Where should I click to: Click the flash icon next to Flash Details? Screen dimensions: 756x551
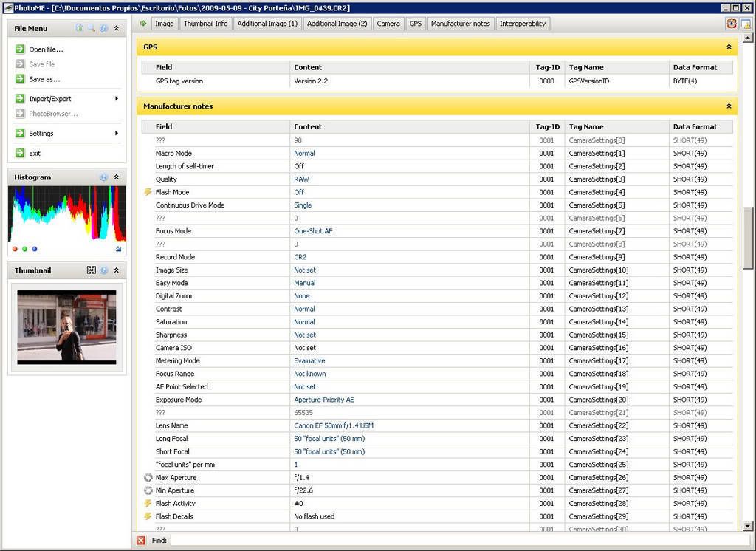tap(148, 516)
